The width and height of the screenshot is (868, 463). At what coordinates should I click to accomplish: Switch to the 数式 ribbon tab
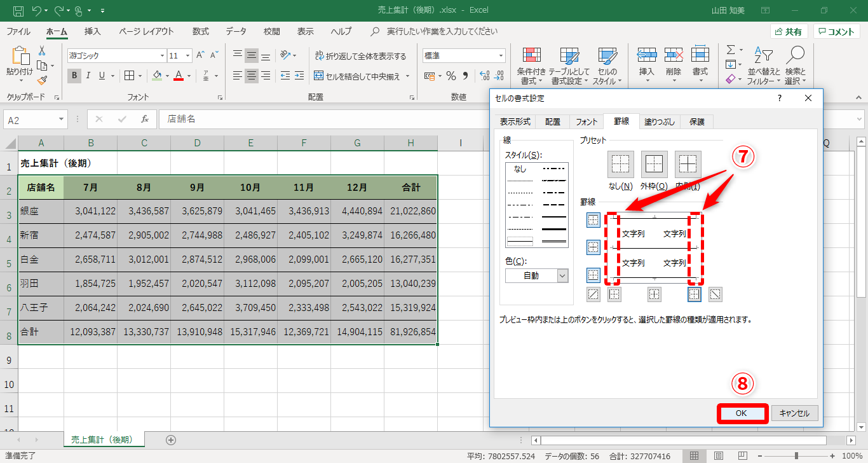[x=201, y=31]
